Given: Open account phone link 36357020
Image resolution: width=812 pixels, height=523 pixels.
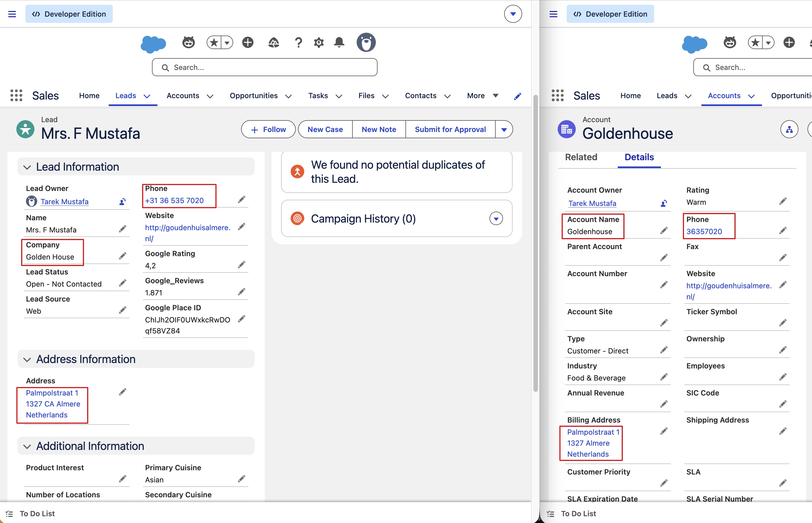Looking at the screenshot, I should 704,232.
